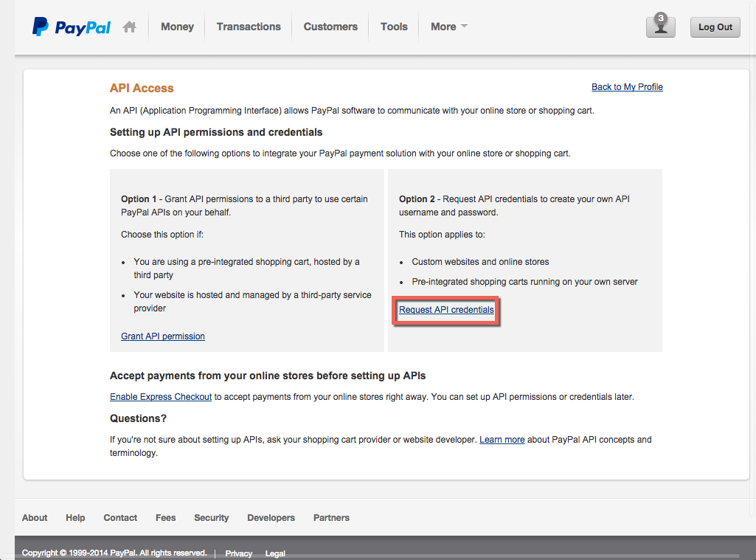
Task: Click the Learn more link
Action: tap(502, 440)
